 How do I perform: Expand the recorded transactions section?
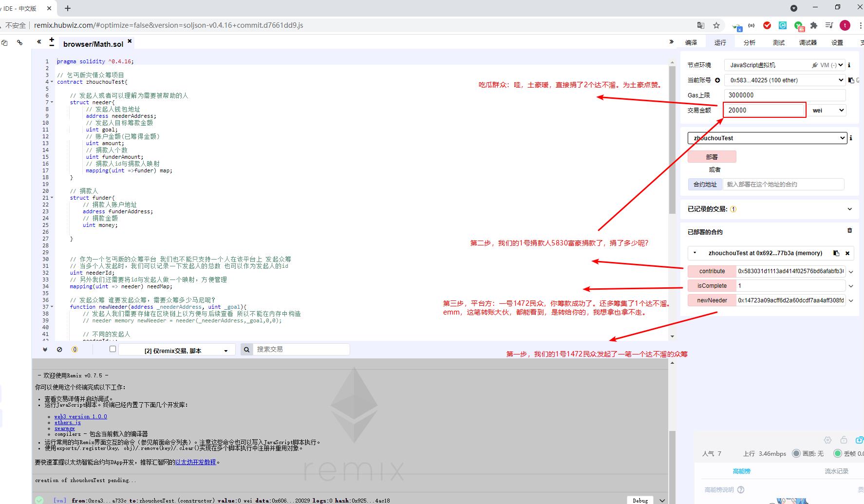pos(850,209)
